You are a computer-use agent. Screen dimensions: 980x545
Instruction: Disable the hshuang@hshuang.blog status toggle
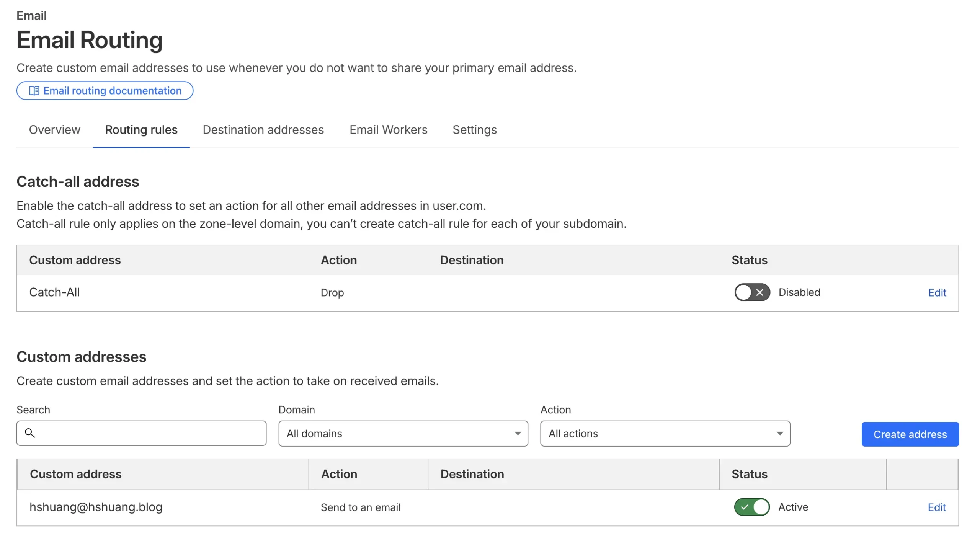pyautogui.click(x=751, y=507)
